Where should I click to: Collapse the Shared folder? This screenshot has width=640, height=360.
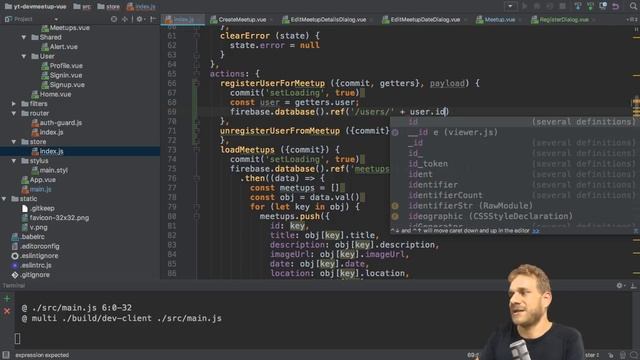pos(24,37)
